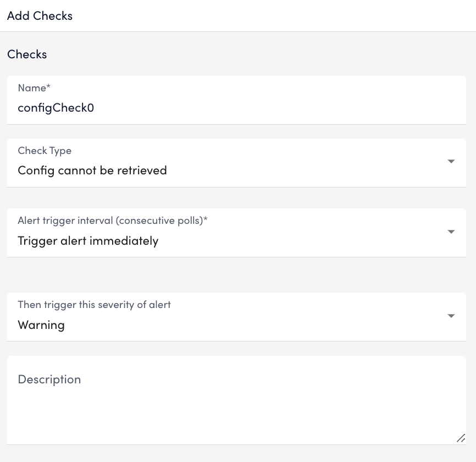476x462 pixels.
Task: Select the 'Warning' severity value
Action: click(41, 325)
